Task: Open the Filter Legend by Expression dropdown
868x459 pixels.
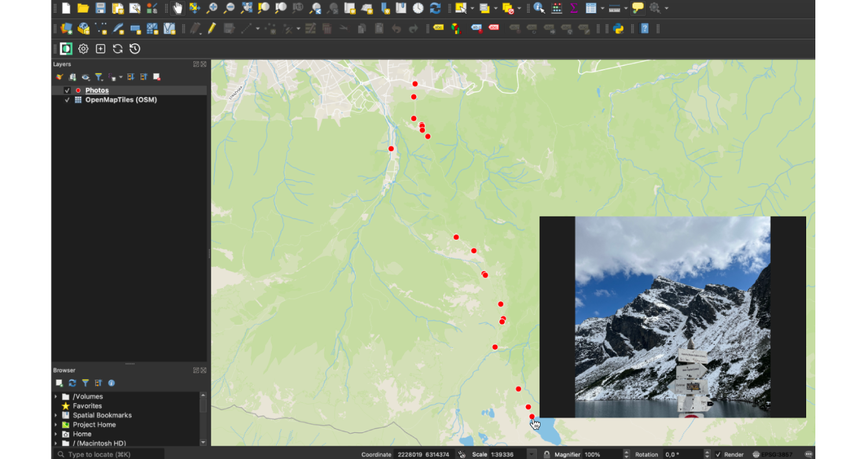Action: click(120, 77)
